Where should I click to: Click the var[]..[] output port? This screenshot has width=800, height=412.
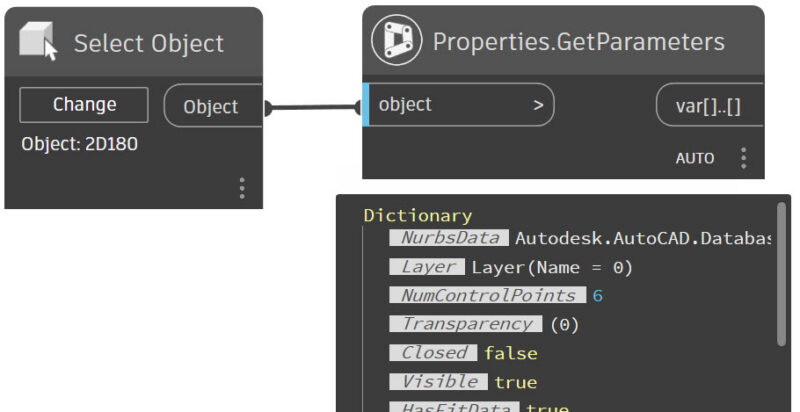(709, 106)
